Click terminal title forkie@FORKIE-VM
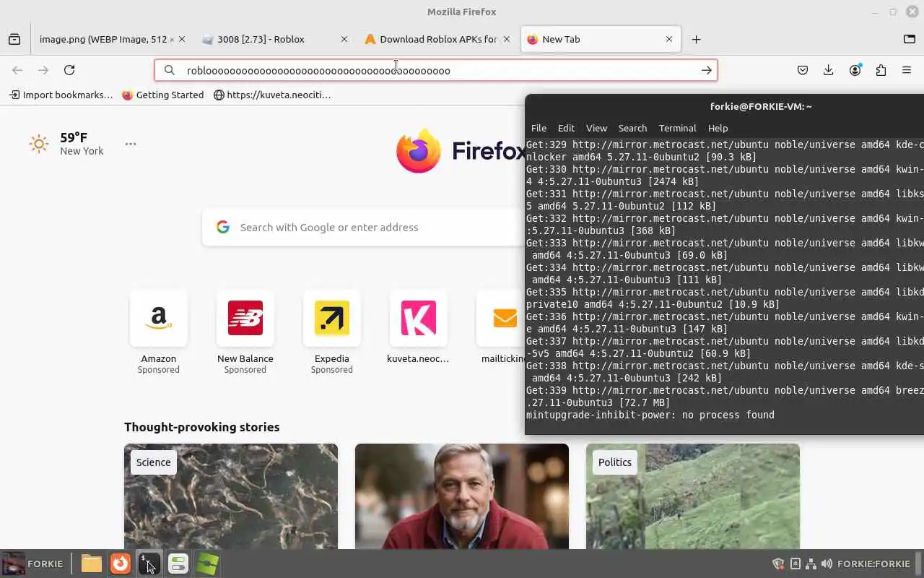 click(x=761, y=106)
